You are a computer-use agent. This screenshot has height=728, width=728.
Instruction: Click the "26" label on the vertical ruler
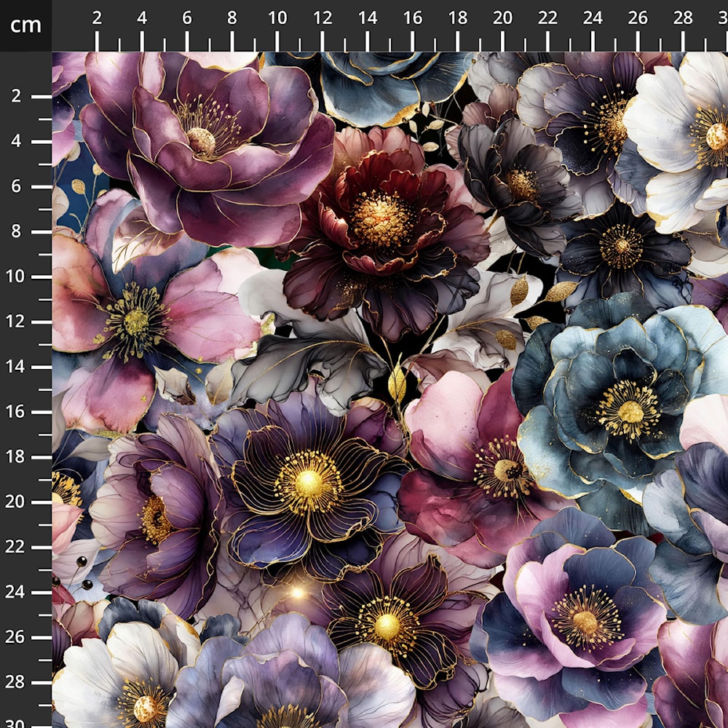[15, 636]
